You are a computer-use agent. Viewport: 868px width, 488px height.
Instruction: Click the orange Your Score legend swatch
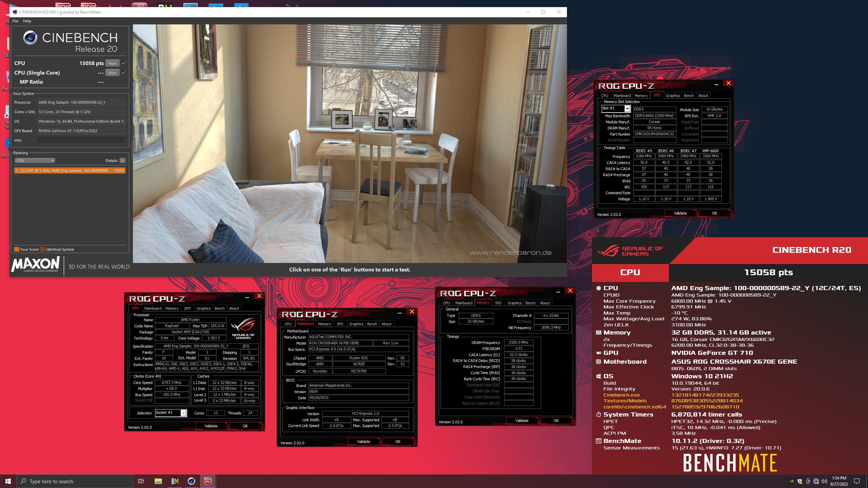tap(17, 249)
